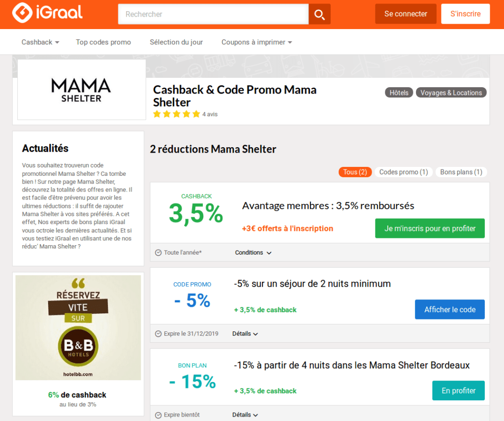Click the clock icon beside Expire le 31/12/2019
Image resolution: width=504 pixels, height=421 pixels.
click(158, 334)
